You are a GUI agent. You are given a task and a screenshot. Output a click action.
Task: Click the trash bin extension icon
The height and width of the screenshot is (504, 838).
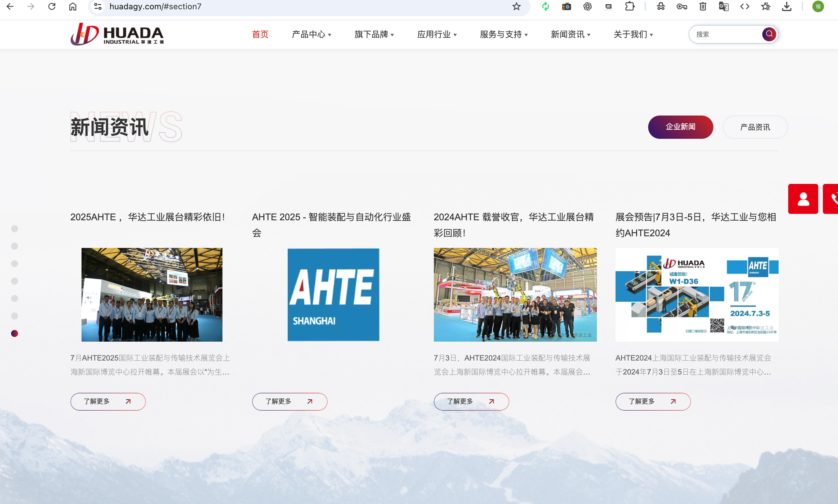tap(703, 6)
